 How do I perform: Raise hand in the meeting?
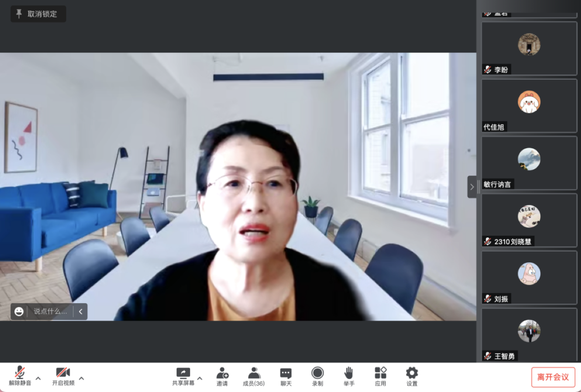tap(349, 373)
